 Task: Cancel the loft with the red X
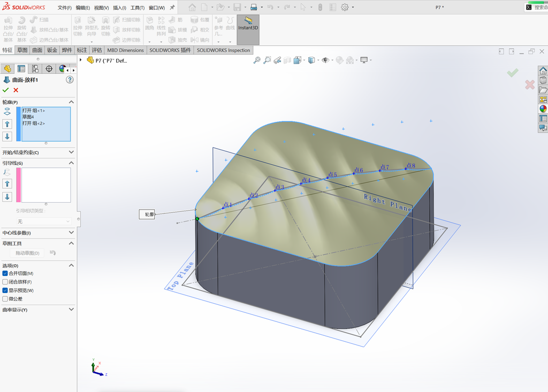(x=16, y=90)
